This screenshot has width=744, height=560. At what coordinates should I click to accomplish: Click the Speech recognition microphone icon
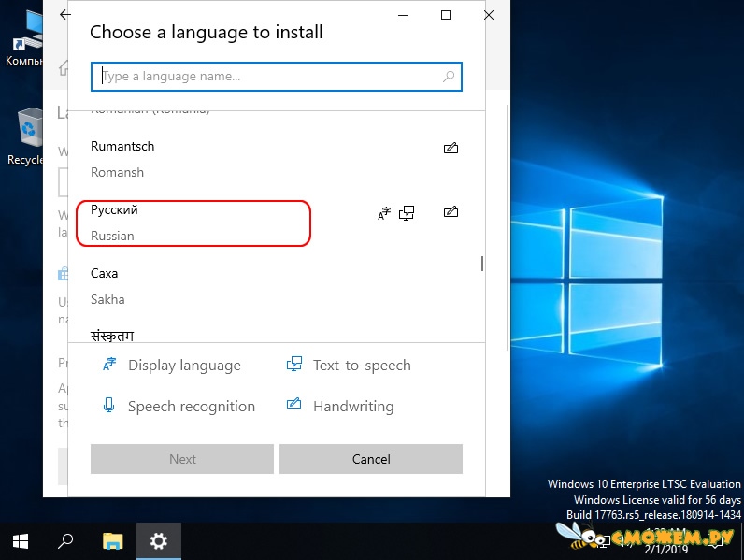point(109,406)
